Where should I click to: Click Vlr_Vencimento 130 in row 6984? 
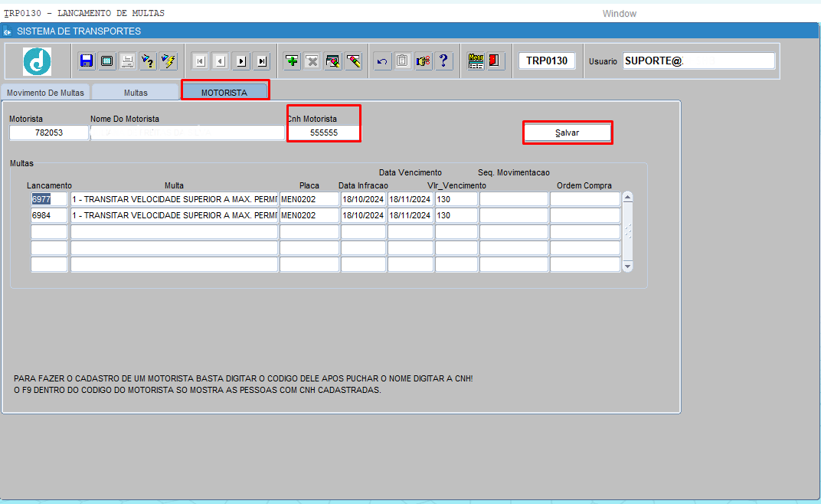click(456, 215)
